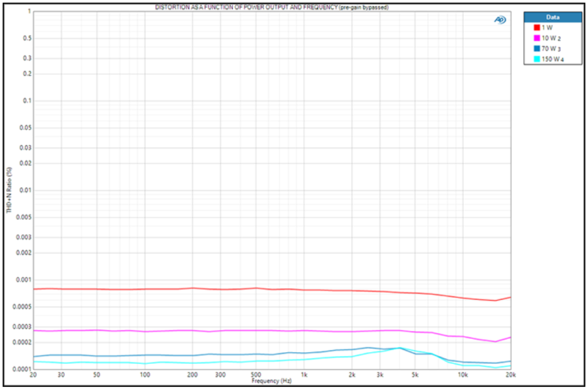
Task: Click the Audio Precision logo in graph corner
Action: (500, 20)
